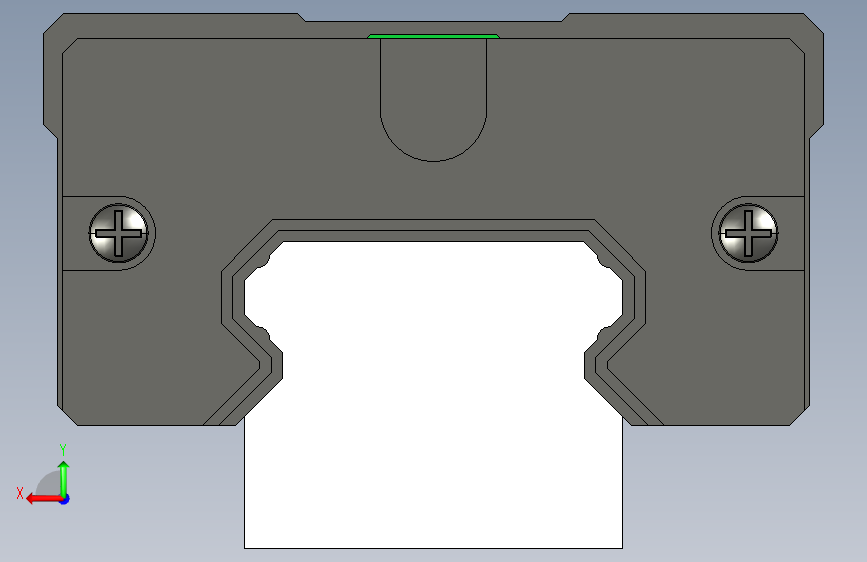Select the U-shaped grease slot at top
The image size is (867, 562).
pos(434,100)
